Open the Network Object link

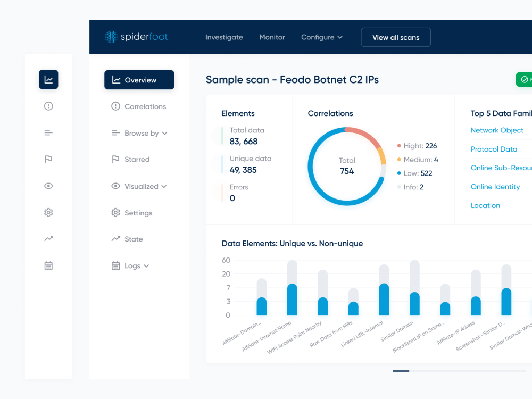tap(497, 130)
